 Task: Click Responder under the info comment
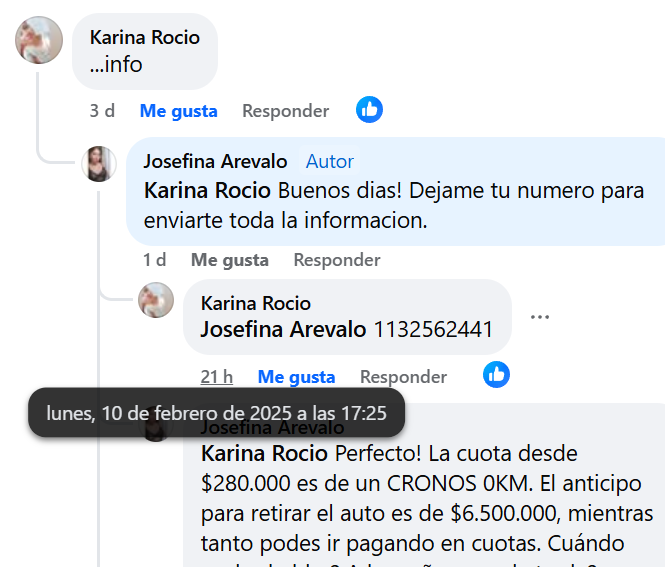pos(285,111)
